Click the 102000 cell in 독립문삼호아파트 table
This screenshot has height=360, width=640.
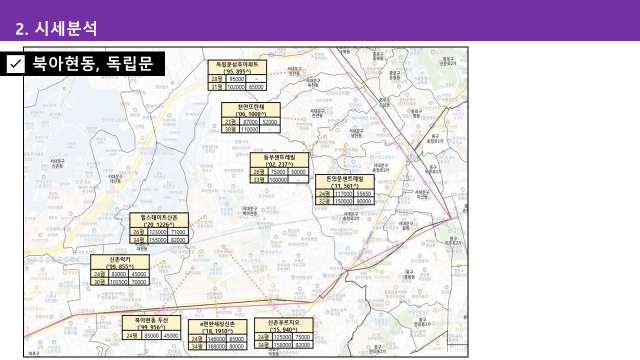(236, 87)
